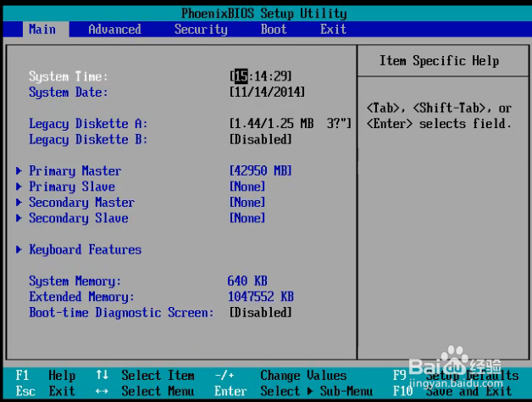Expand the Secondary Master arrow
532x402 pixels.
19,202
